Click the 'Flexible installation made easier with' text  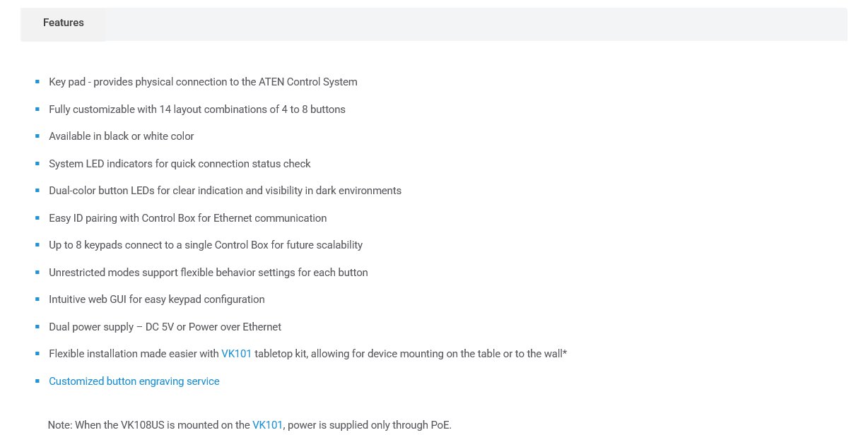(134, 354)
